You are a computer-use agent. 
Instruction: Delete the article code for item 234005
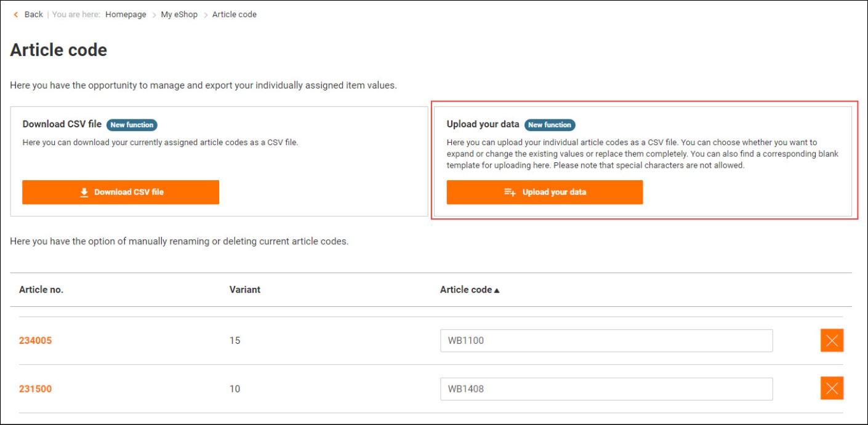pyautogui.click(x=832, y=340)
